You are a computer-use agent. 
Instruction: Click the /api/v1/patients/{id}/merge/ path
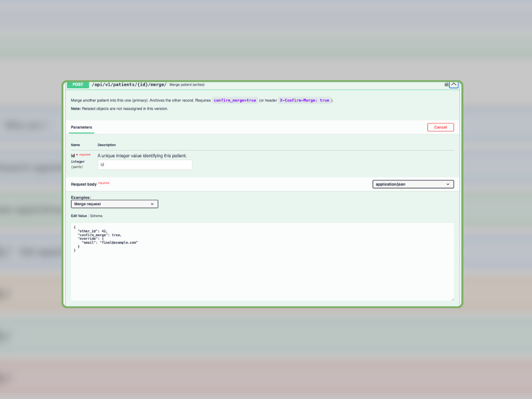(x=129, y=85)
